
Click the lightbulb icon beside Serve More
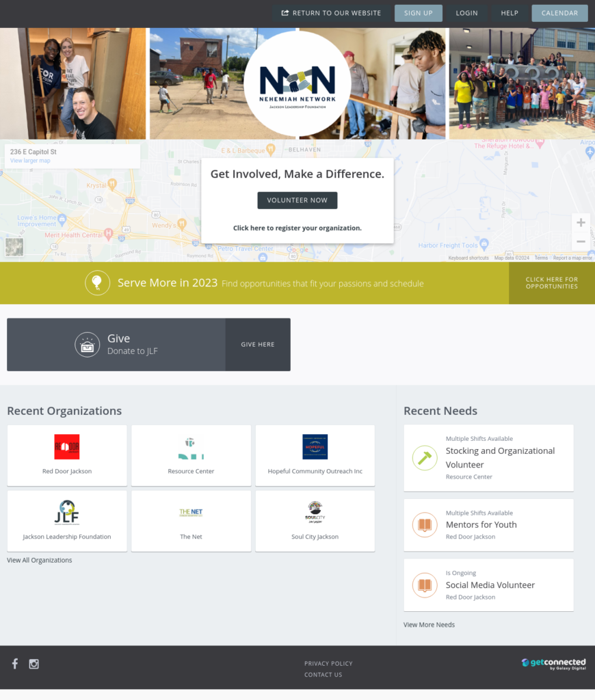(x=97, y=282)
